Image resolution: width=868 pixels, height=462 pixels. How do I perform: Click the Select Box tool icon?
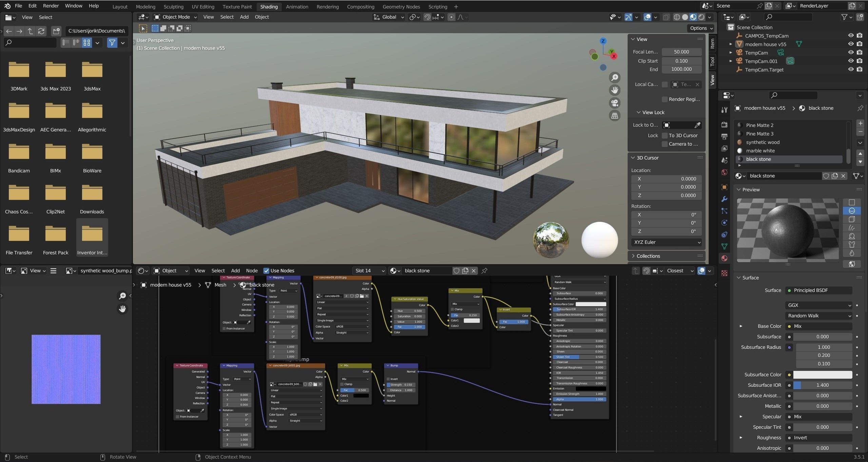tap(155, 28)
